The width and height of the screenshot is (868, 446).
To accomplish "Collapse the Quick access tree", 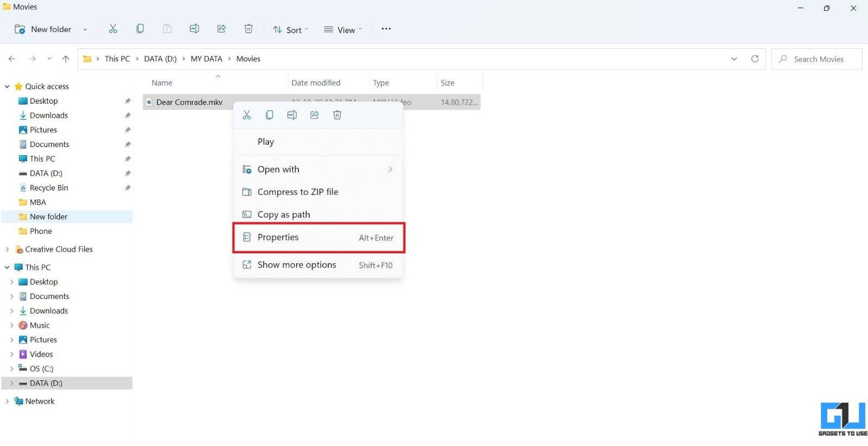I will 7,86.
